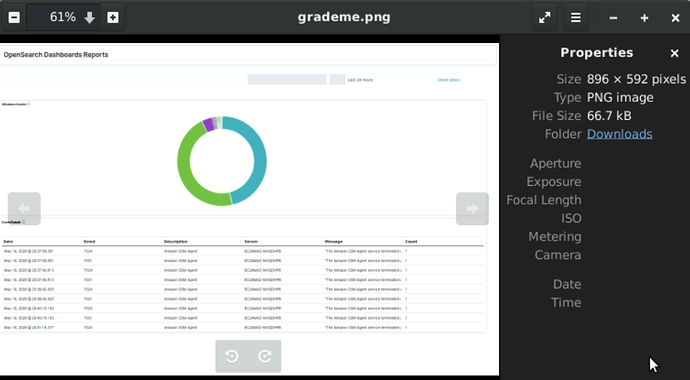Click the Show dates link
The image size is (690, 380).
coord(448,80)
